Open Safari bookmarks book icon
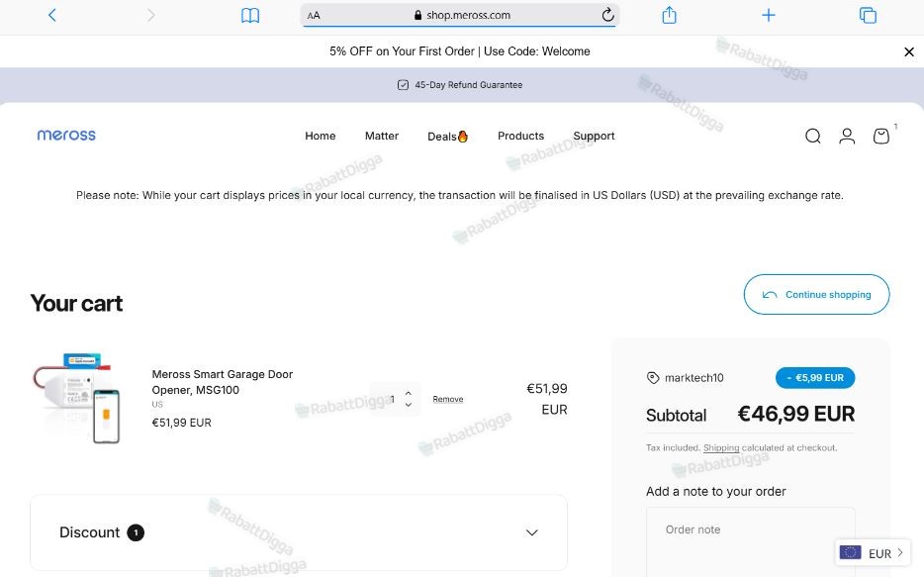Screen dimensions: 924x577 (250, 15)
